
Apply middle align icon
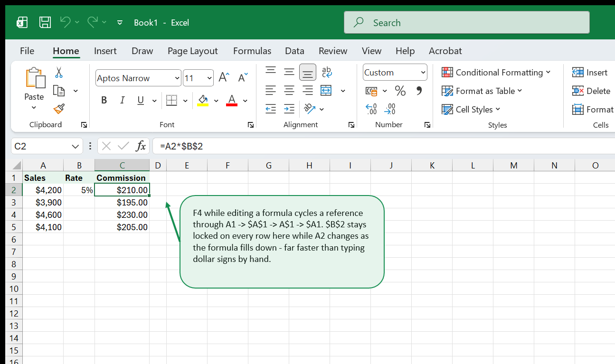tap(289, 72)
